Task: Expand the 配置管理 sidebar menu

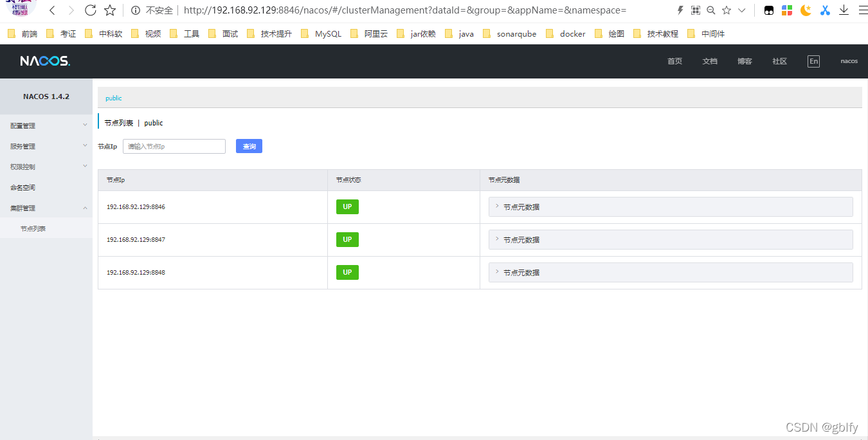Action: click(x=46, y=125)
